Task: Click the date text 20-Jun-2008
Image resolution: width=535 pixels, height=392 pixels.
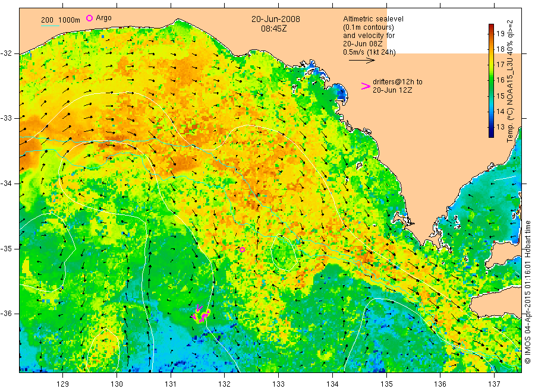Action: 276,19
